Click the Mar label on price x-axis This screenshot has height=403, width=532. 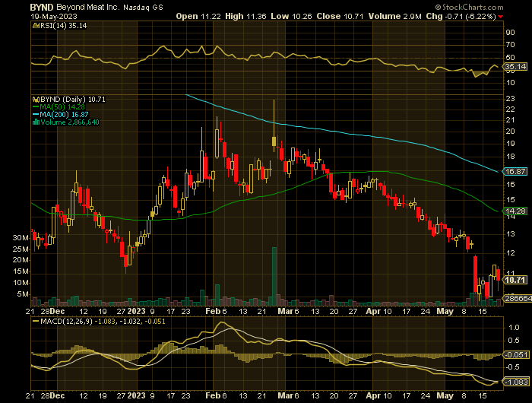tap(285, 311)
